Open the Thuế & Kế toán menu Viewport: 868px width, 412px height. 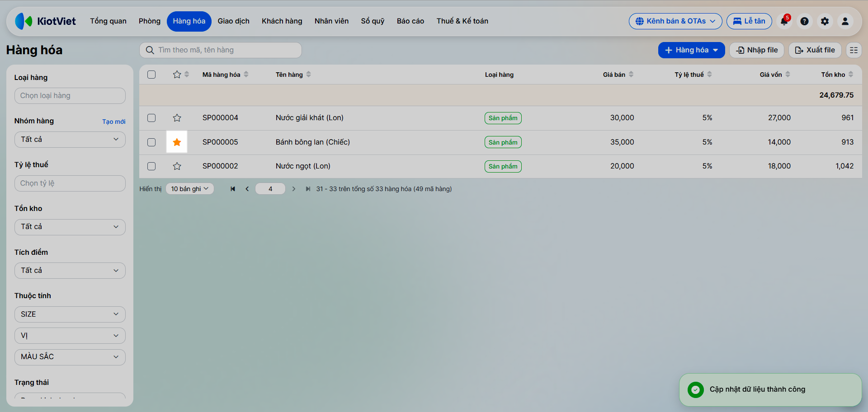[x=462, y=21]
